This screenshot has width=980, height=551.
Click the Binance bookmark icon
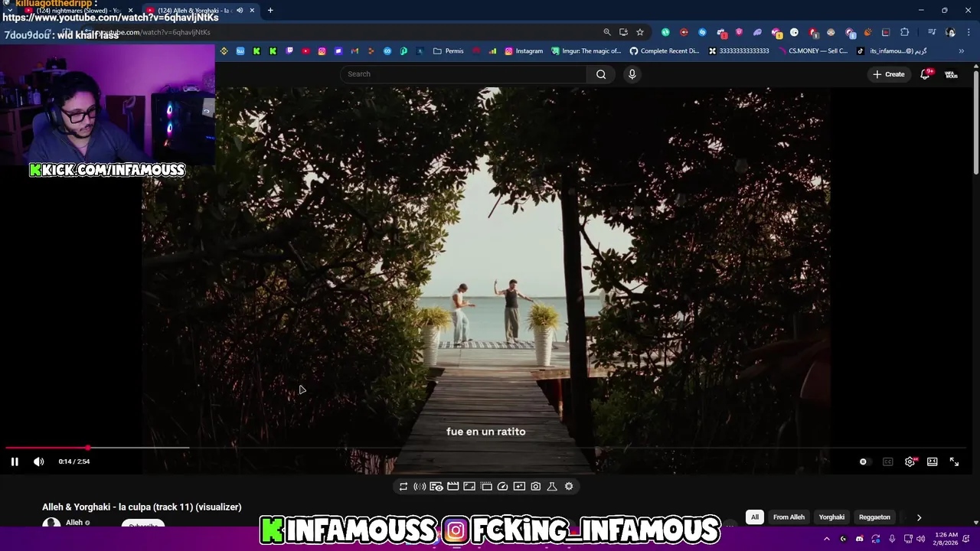[224, 51]
